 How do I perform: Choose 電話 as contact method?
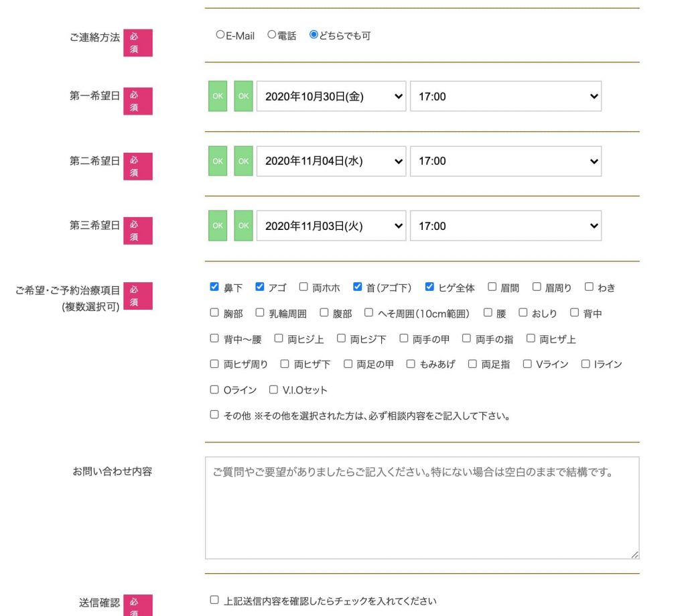[271, 36]
